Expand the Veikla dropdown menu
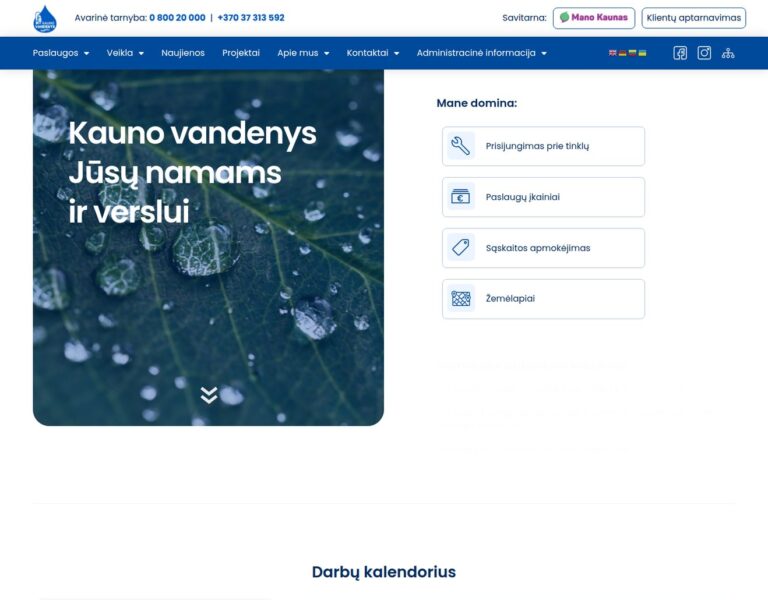This screenshot has width=768, height=600. point(125,53)
